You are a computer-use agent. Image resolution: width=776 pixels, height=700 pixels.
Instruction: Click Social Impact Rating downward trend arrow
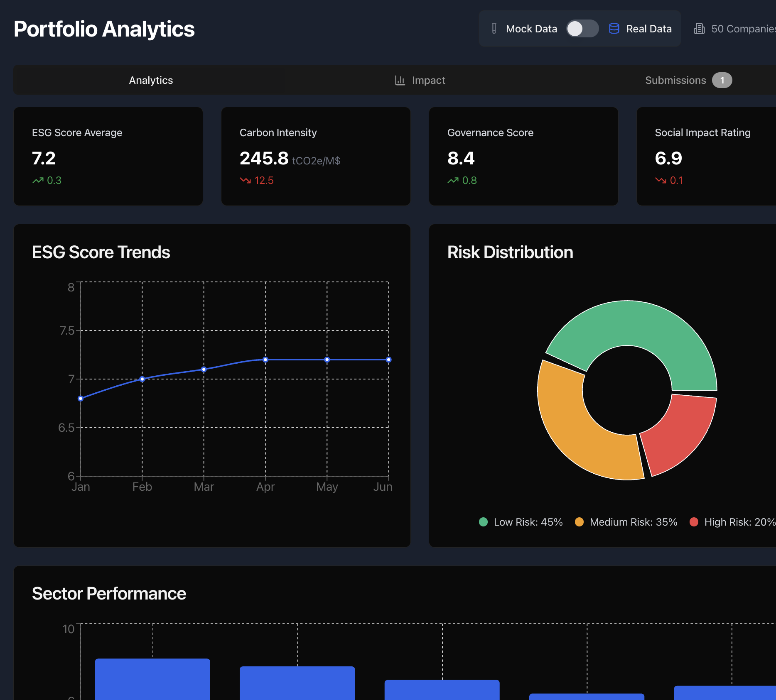pyautogui.click(x=661, y=181)
